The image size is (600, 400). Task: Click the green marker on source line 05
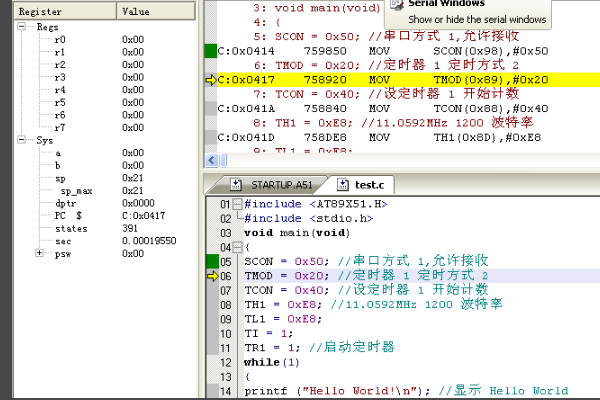click(210, 261)
